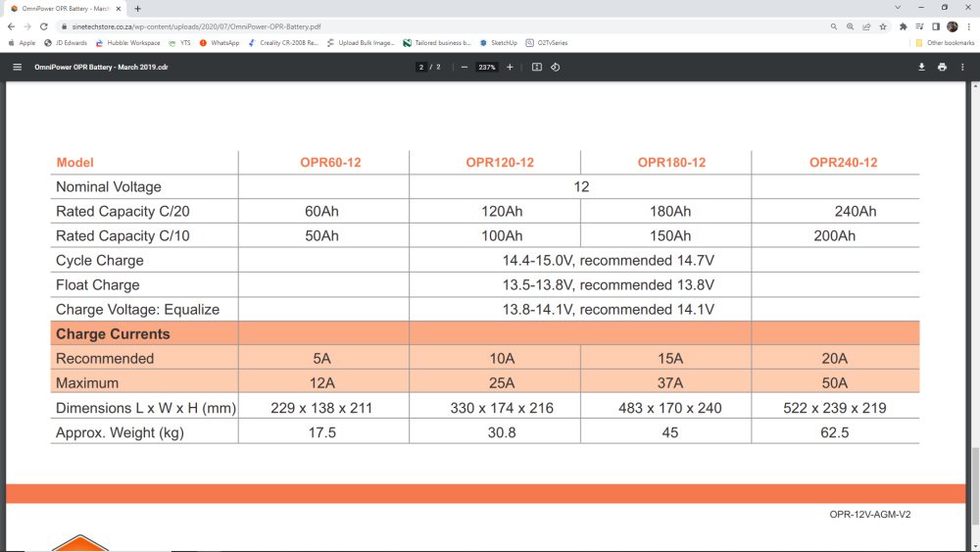Click the '14.4-15.0V, recommended 14.7V' text
Screen dimensions: 980x552
point(609,260)
